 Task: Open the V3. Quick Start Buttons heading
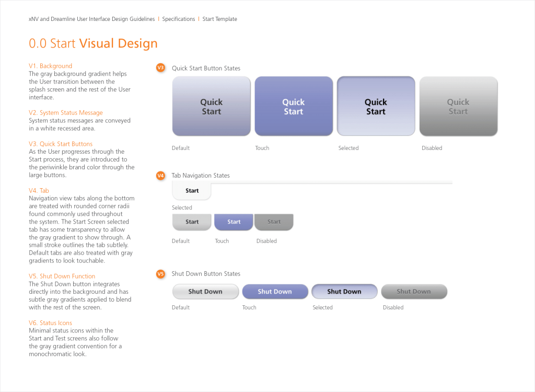(61, 144)
